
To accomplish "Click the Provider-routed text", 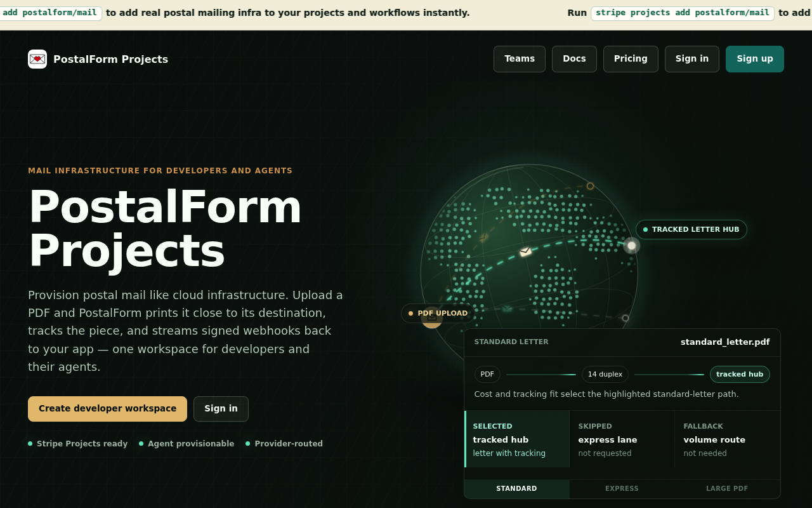I will 289,444.
